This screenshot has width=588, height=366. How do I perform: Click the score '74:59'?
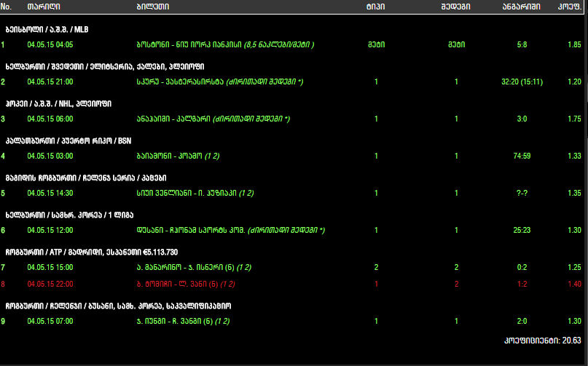point(522,156)
